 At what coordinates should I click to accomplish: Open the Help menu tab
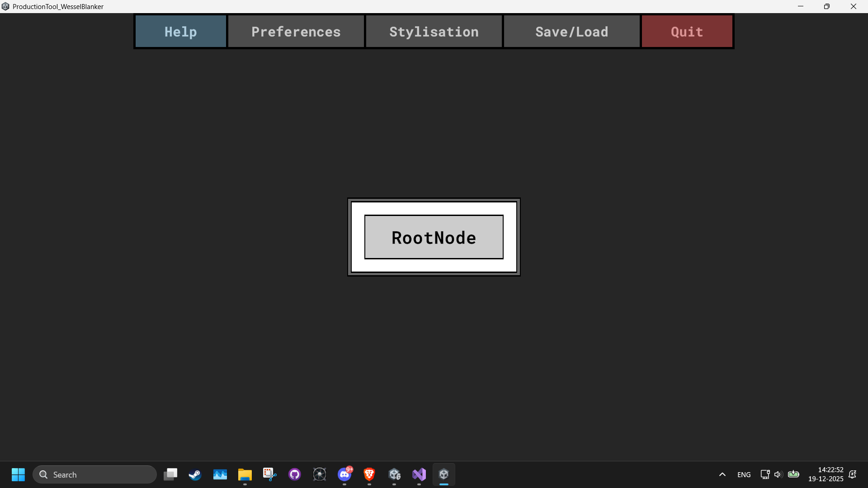point(180,32)
